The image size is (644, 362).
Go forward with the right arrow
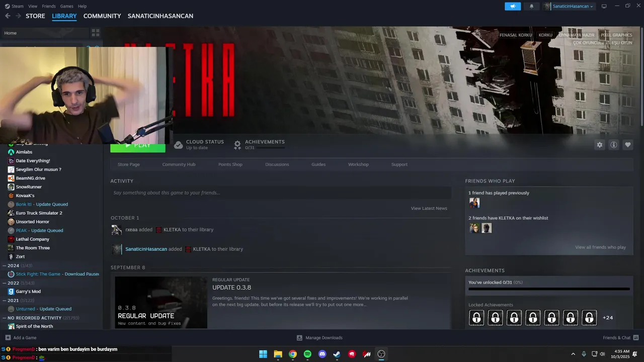18,16
